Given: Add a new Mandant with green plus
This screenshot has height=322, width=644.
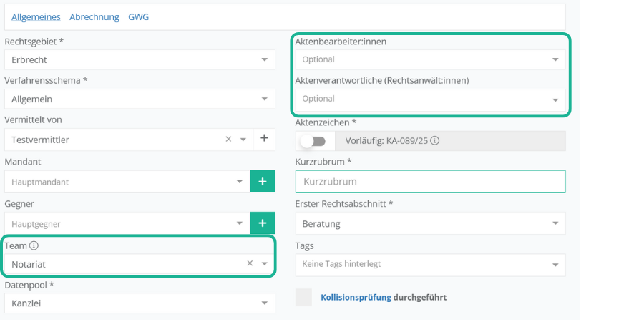Looking at the screenshot, I should pyautogui.click(x=262, y=182).
